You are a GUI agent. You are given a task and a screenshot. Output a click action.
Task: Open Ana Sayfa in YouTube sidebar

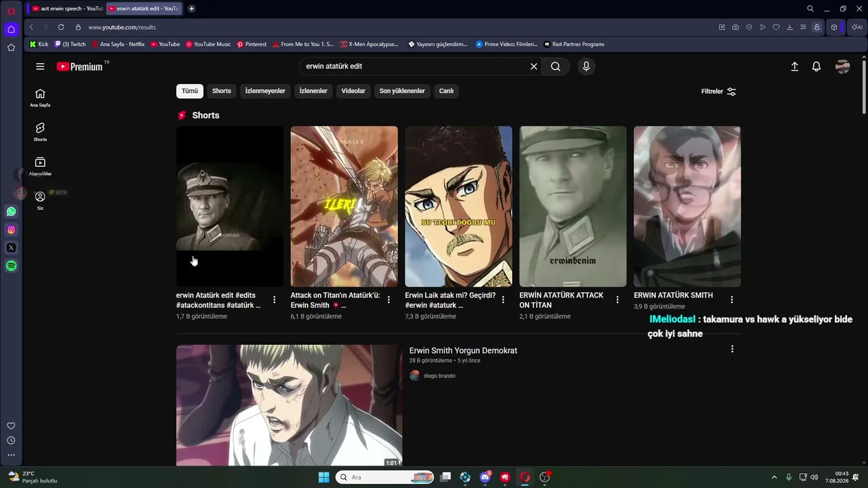(x=40, y=98)
